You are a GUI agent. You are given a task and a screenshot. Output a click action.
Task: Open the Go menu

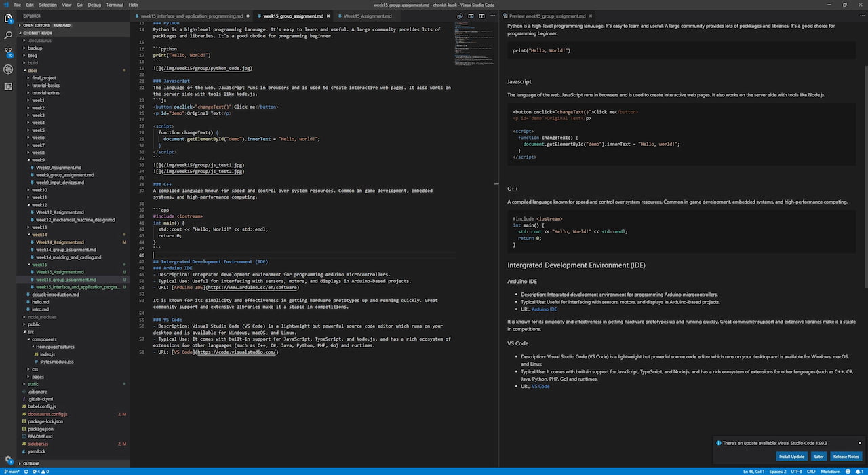(x=80, y=4)
